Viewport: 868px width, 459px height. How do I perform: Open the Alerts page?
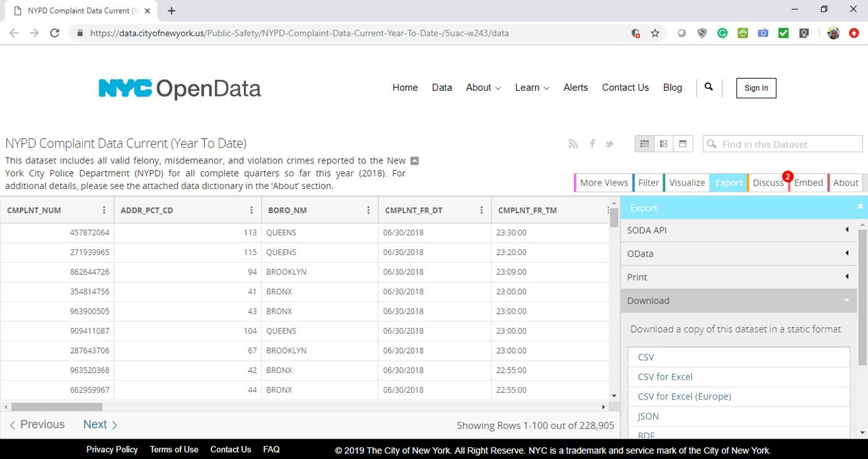click(576, 88)
